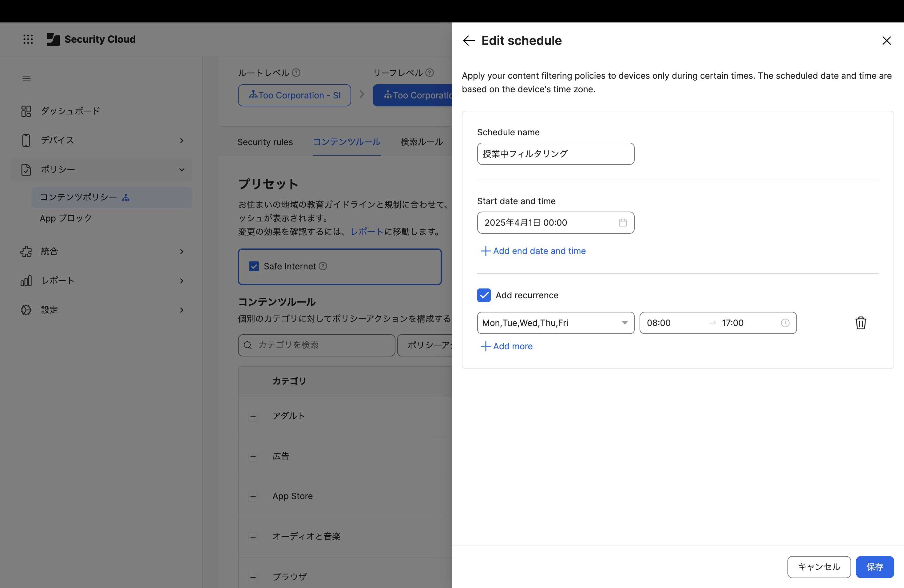Open calendar icon in start date field

(623, 223)
